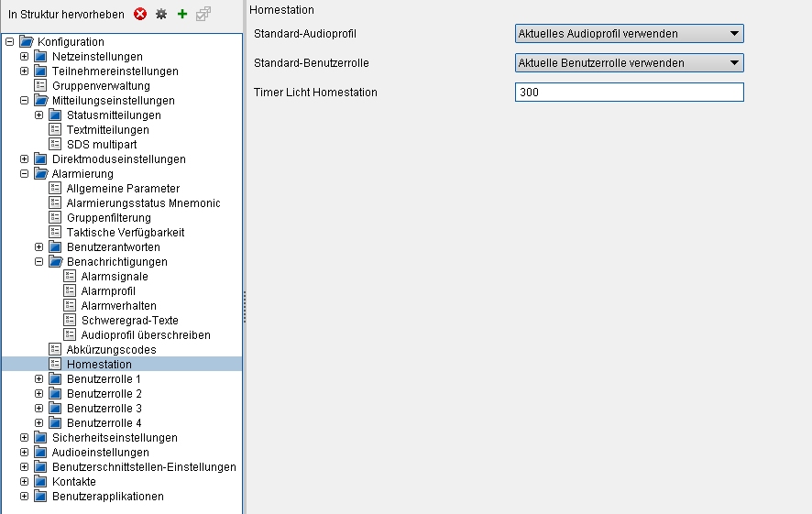
Task: Collapse the Alarmierung tree node
Action: pos(24,174)
